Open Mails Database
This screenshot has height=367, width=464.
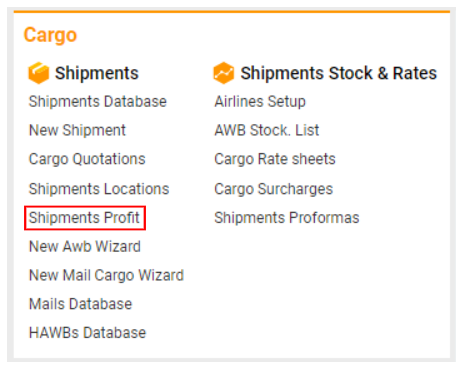click(81, 304)
